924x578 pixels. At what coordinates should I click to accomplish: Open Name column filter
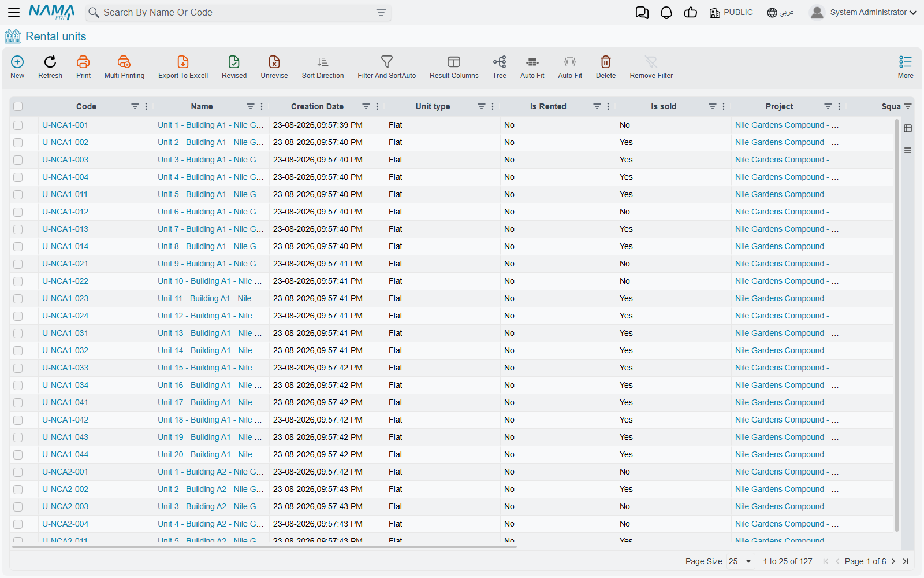(x=251, y=106)
